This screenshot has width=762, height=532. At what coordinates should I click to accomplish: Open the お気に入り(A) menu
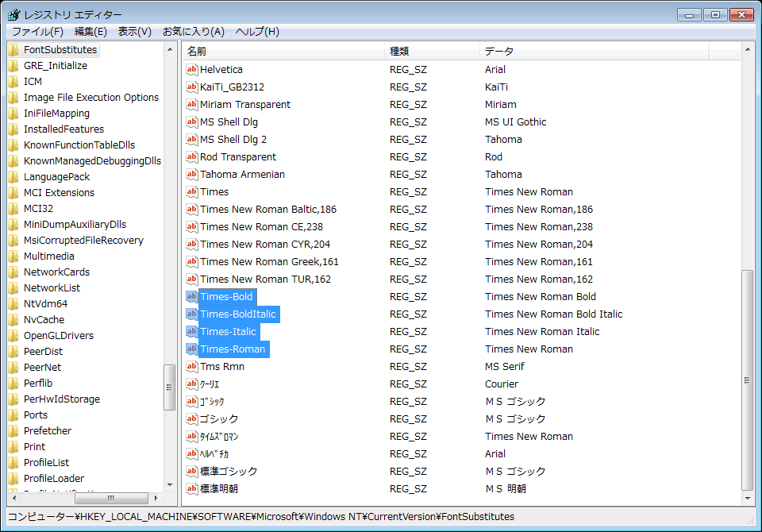click(x=194, y=32)
